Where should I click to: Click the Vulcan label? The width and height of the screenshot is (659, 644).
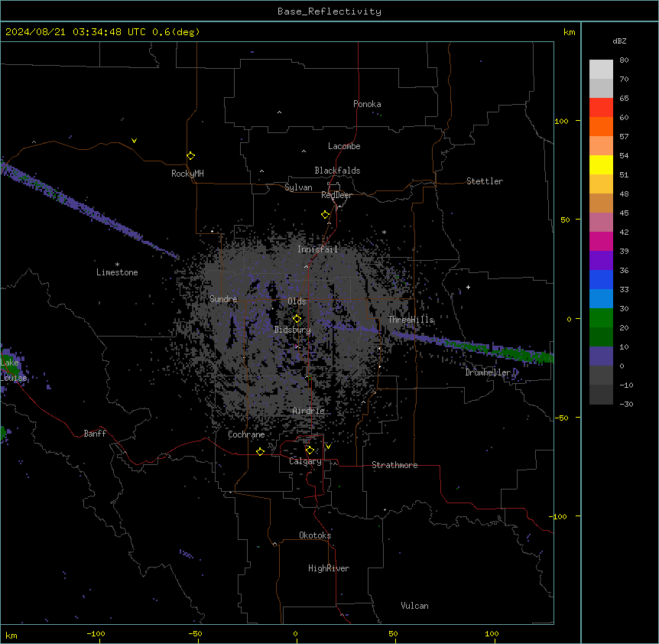click(x=415, y=606)
